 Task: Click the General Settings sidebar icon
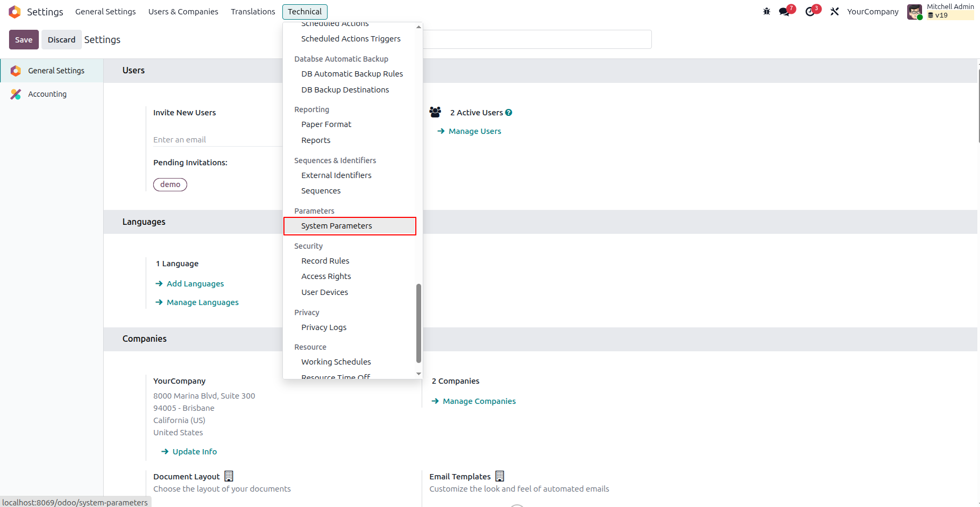[x=16, y=71]
